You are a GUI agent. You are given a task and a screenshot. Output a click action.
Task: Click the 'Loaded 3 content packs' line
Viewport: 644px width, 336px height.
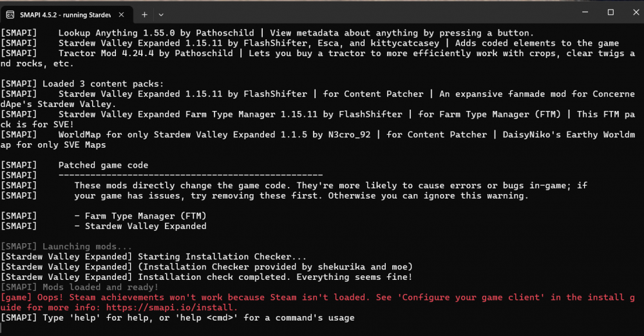[82, 84]
